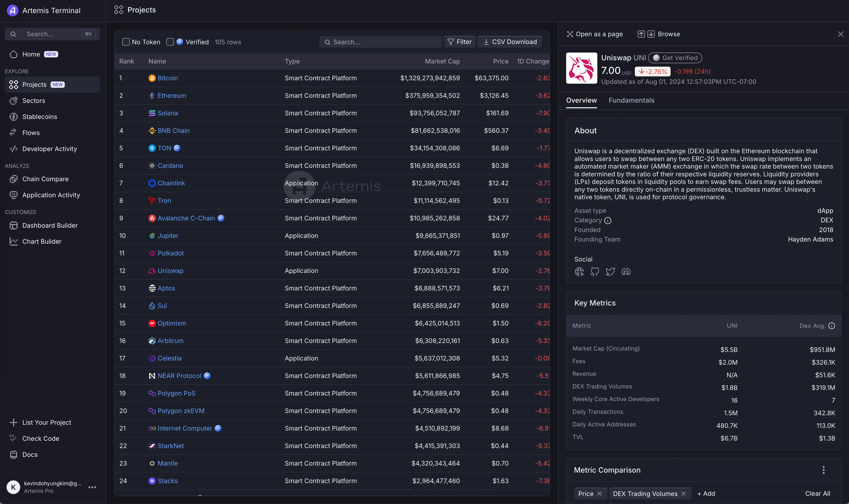Click the TON verified badge icon
This screenshot has width=849, height=504.
177,148
